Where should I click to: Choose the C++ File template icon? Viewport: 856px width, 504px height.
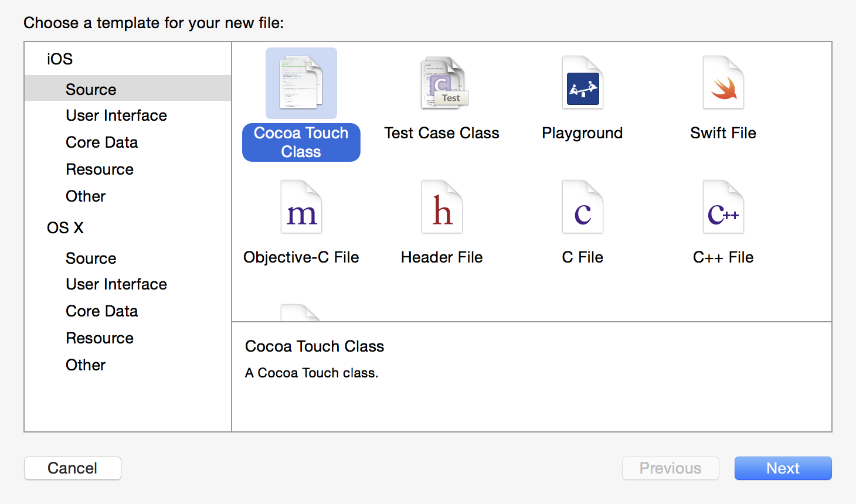[723, 207]
